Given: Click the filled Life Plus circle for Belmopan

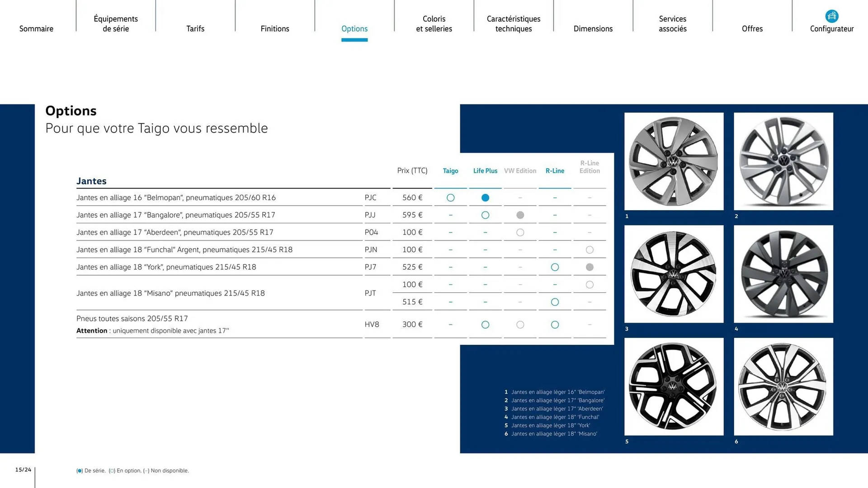Looking at the screenshot, I should [x=485, y=197].
